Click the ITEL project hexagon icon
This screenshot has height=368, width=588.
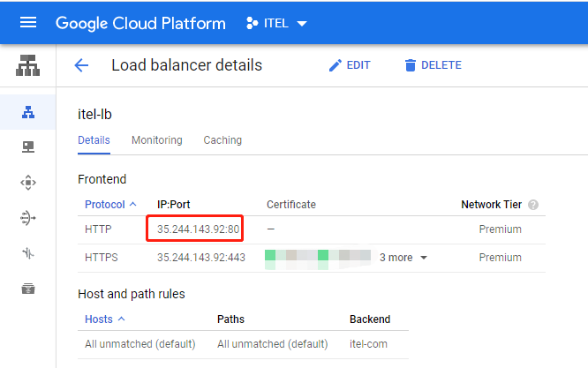[x=252, y=23]
